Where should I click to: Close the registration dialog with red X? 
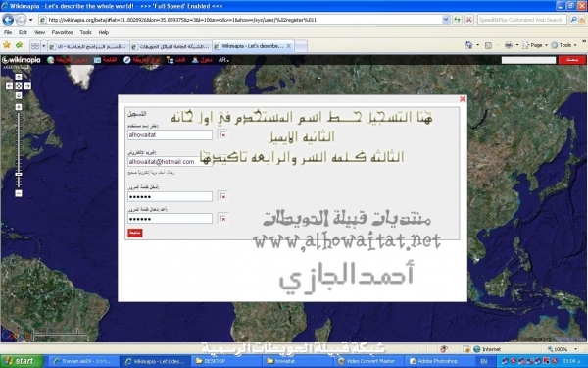tap(463, 99)
